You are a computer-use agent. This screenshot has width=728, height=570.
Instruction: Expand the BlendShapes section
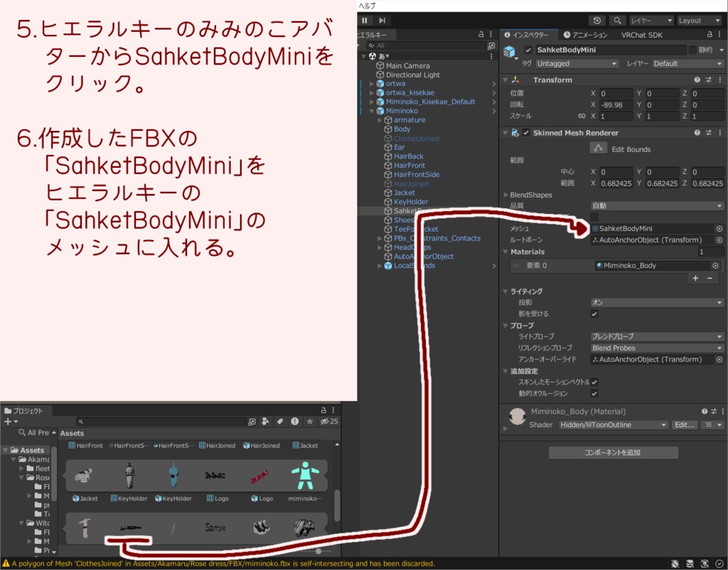[505, 195]
